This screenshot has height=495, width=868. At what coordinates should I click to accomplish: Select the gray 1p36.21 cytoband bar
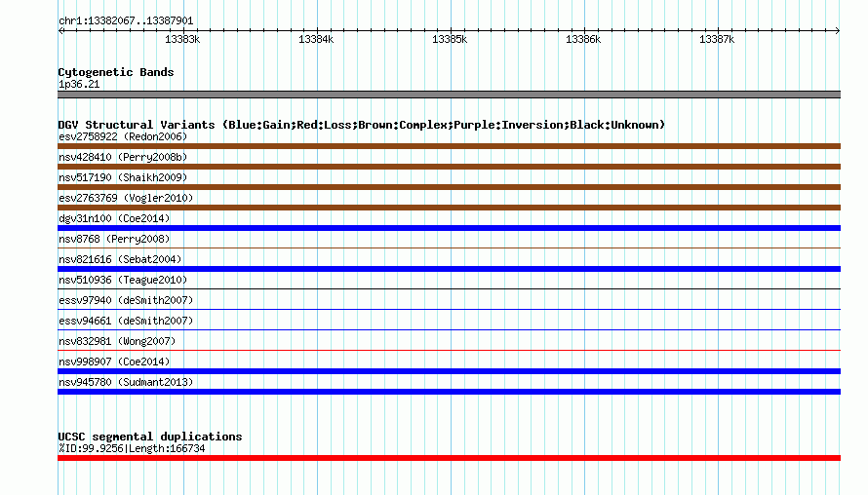pyautogui.click(x=449, y=95)
